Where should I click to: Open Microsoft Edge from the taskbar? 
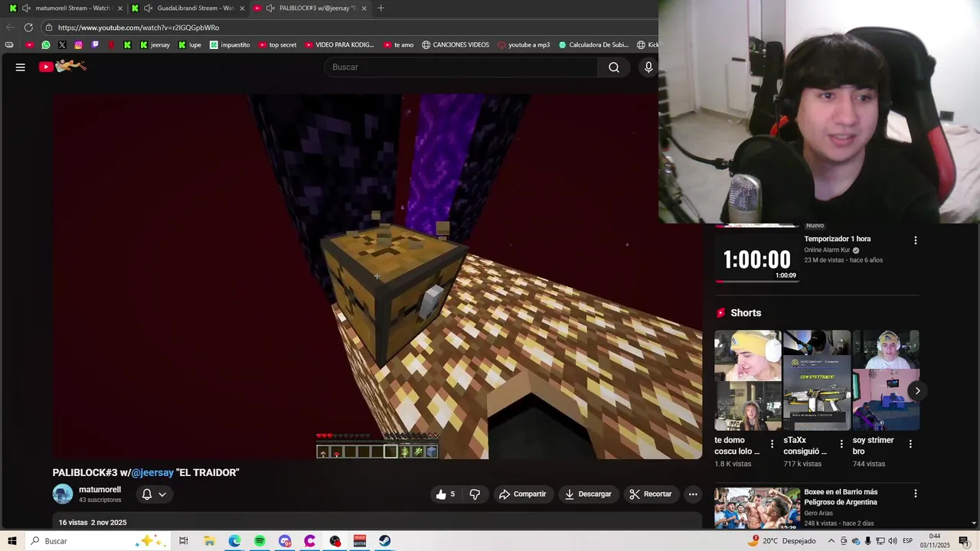234,541
